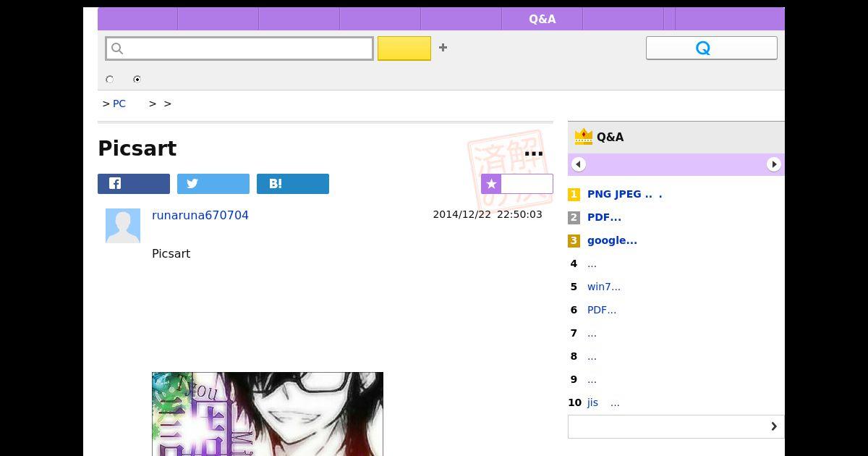Viewport: 868px width, 456px height.
Task: Open rank 3 google... link
Action: point(612,240)
